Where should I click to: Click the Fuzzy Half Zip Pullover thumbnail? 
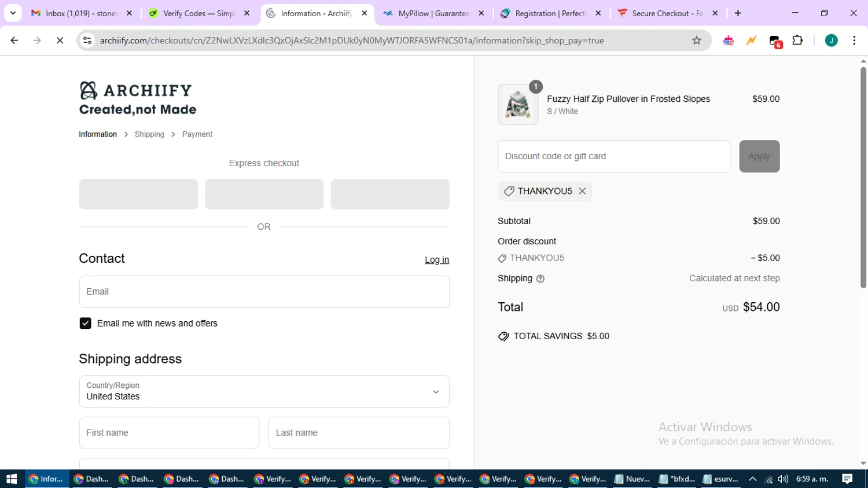(518, 105)
